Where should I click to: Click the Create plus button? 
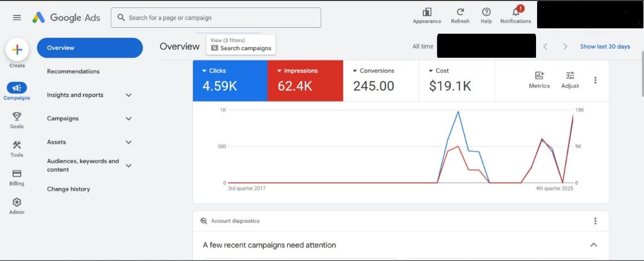click(17, 50)
